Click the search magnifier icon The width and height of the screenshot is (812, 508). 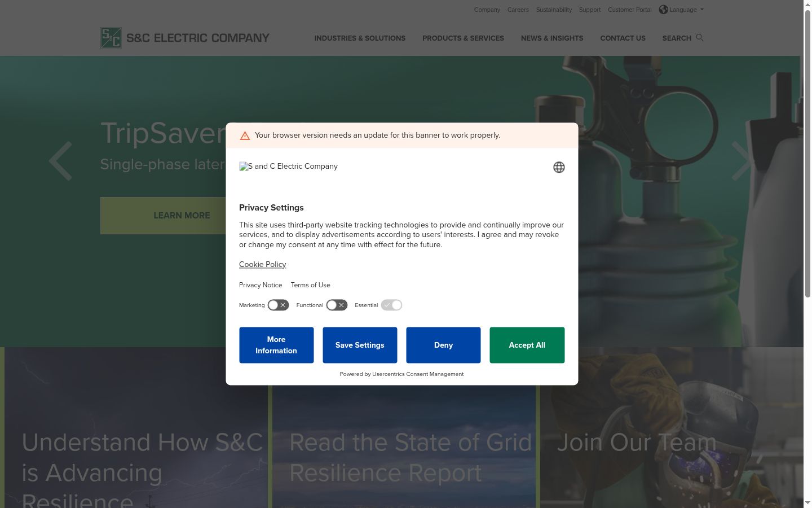tap(700, 38)
